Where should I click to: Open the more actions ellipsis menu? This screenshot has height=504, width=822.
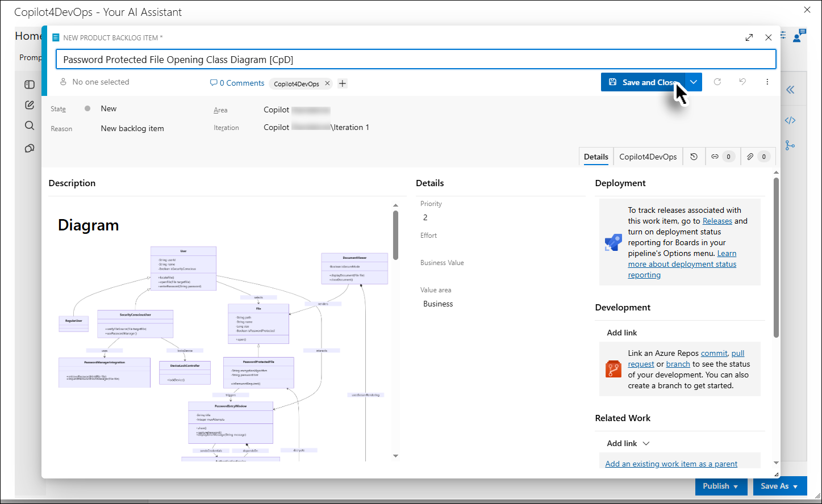coord(767,82)
